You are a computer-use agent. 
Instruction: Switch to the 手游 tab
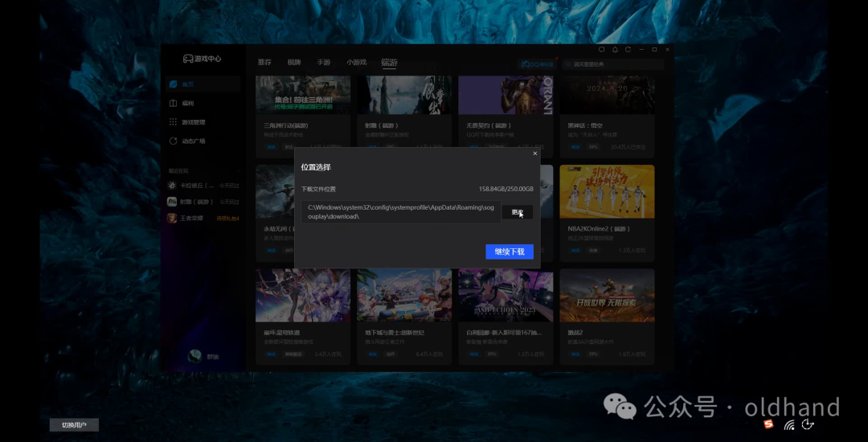pyautogui.click(x=323, y=63)
